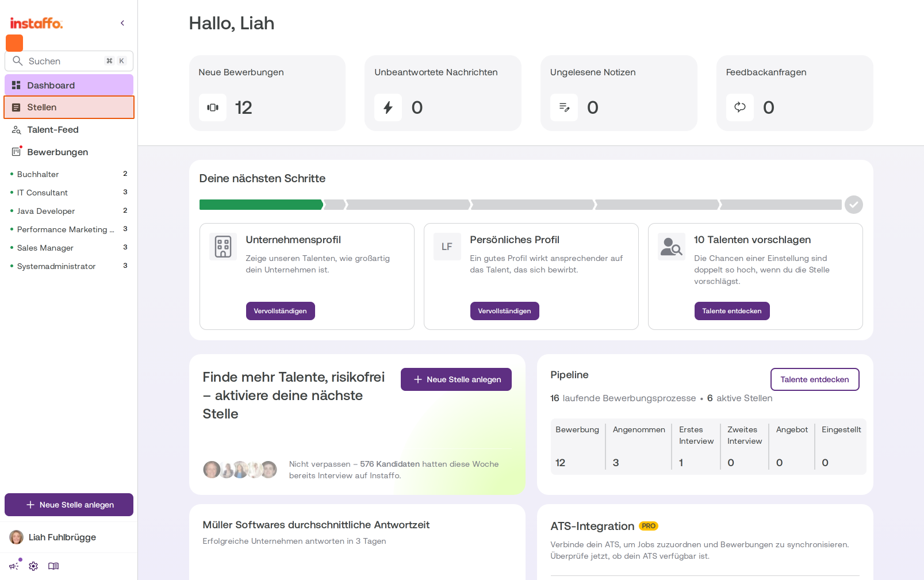The width and height of the screenshot is (924, 580).
Task: Focus the Suchen search field
Action: point(69,61)
